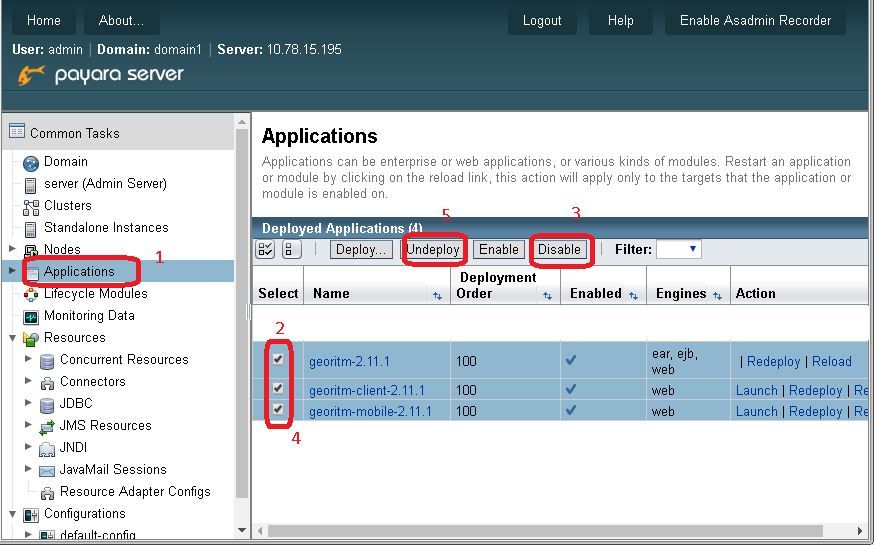Image resolution: width=874 pixels, height=545 pixels.
Task: Click the Concurrent Resources database icon
Action: [47, 361]
